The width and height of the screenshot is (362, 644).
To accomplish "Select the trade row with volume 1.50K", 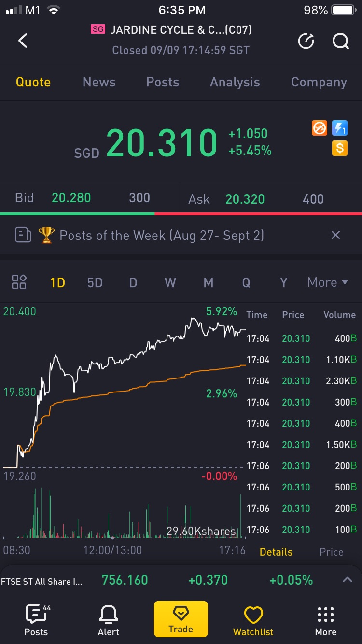I will coord(302,445).
